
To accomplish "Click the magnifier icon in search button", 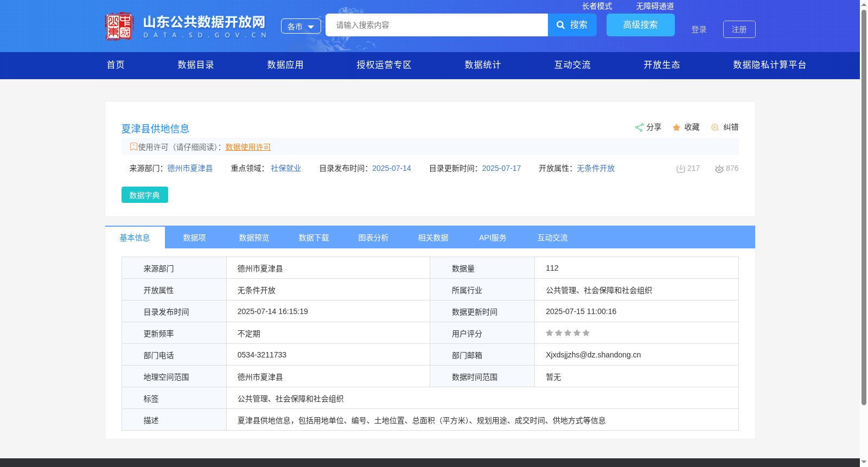I will [x=561, y=25].
